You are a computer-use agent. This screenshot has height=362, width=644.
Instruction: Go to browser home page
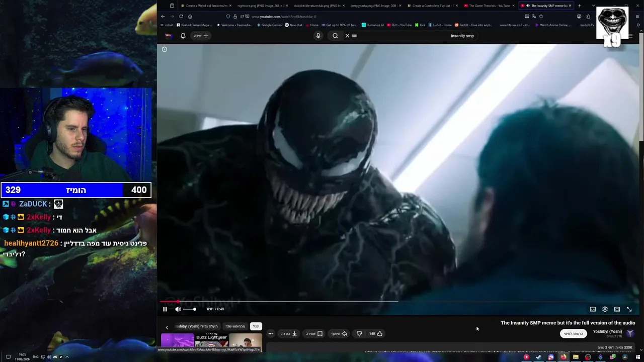[x=190, y=17]
